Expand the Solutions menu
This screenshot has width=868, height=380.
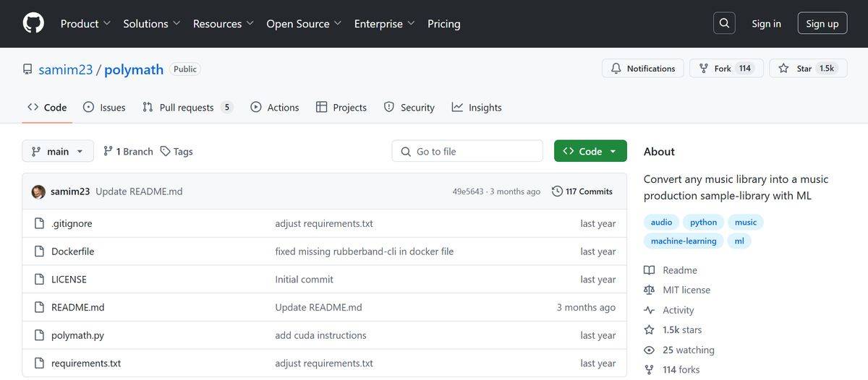152,23
